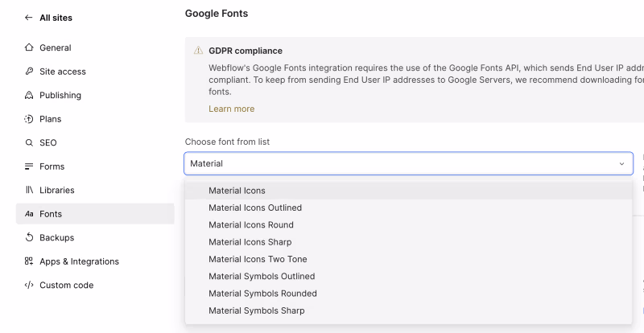
Task: Click the Site access key icon
Action: click(29, 72)
